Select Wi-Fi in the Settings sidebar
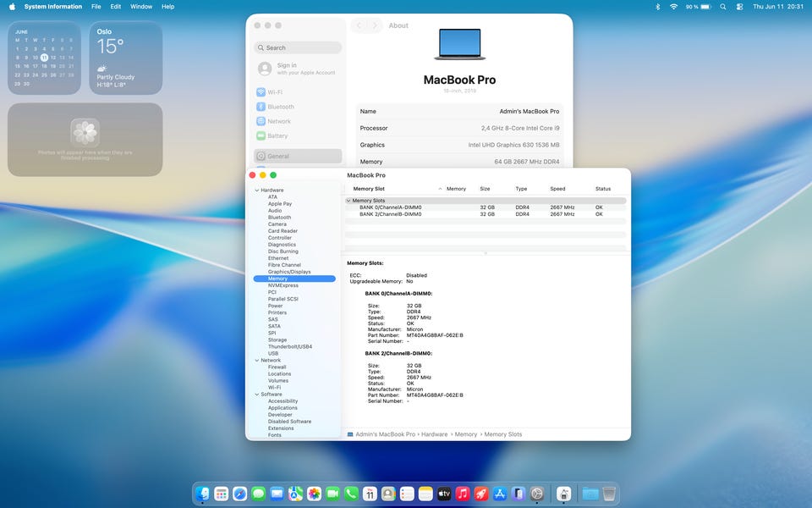This screenshot has width=812, height=508. 298,92
